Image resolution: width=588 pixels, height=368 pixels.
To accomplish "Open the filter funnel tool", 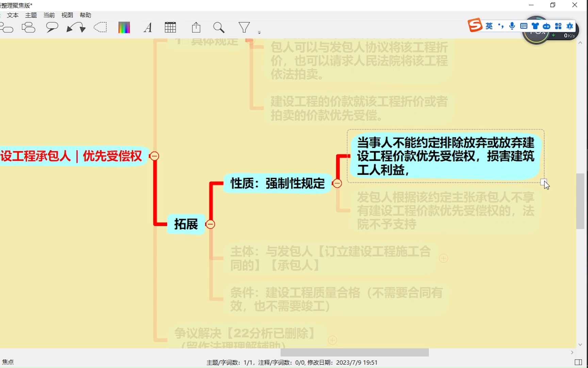I will [244, 27].
